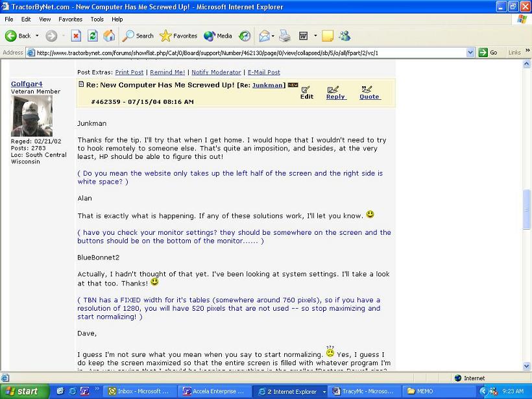Click the Junkman link in post header

coord(268,85)
